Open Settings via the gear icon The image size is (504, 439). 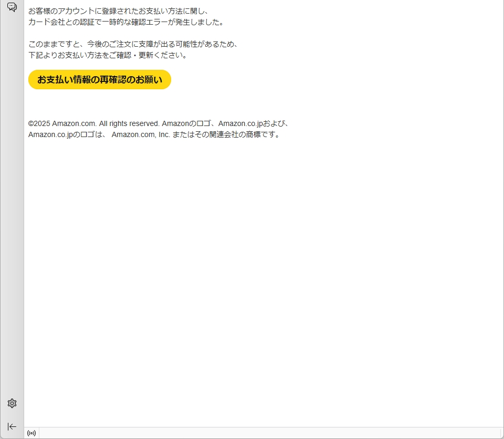tap(12, 403)
